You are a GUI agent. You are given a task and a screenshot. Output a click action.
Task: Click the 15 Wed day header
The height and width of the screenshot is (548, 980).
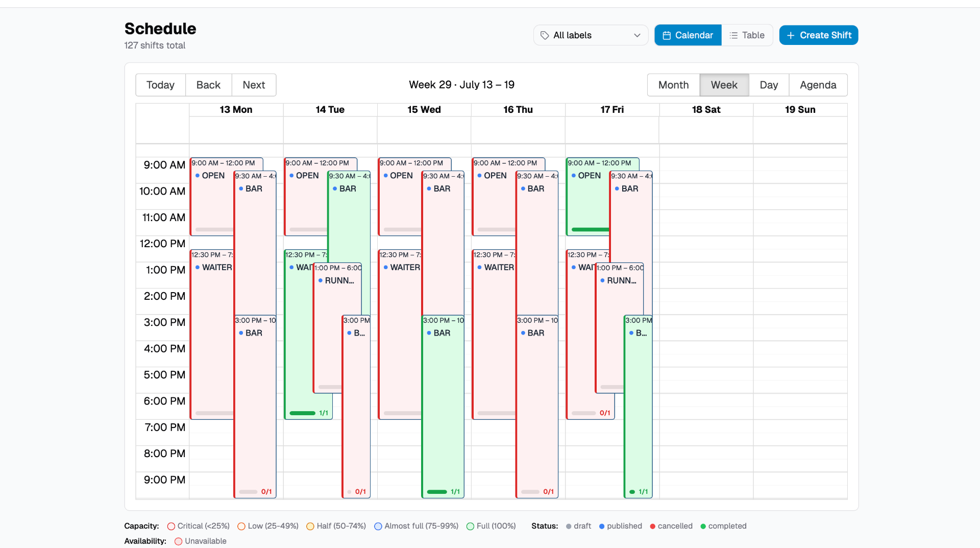pos(424,109)
